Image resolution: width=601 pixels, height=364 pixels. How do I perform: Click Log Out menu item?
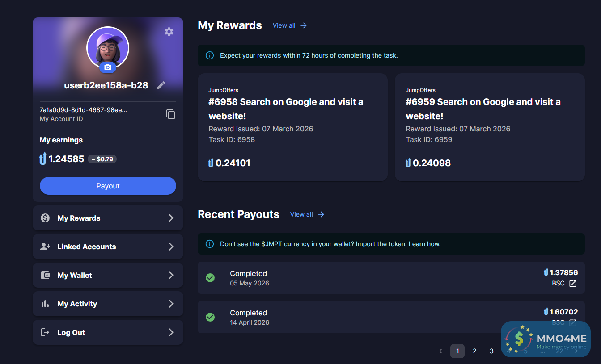(108, 332)
